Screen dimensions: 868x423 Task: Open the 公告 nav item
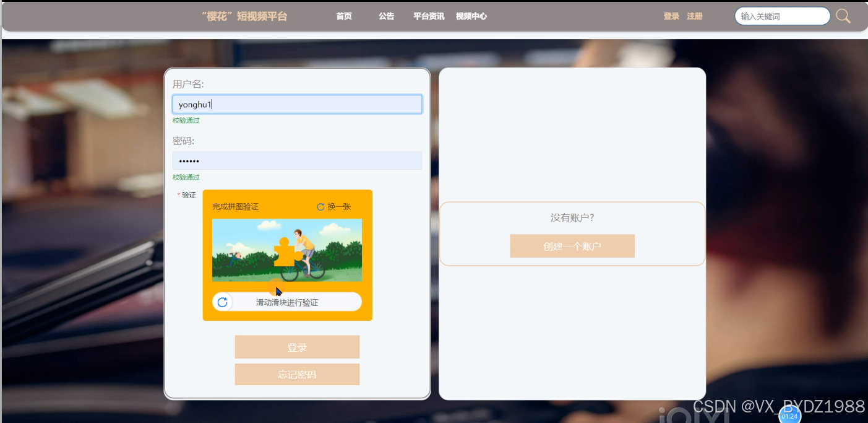[x=387, y=16]
